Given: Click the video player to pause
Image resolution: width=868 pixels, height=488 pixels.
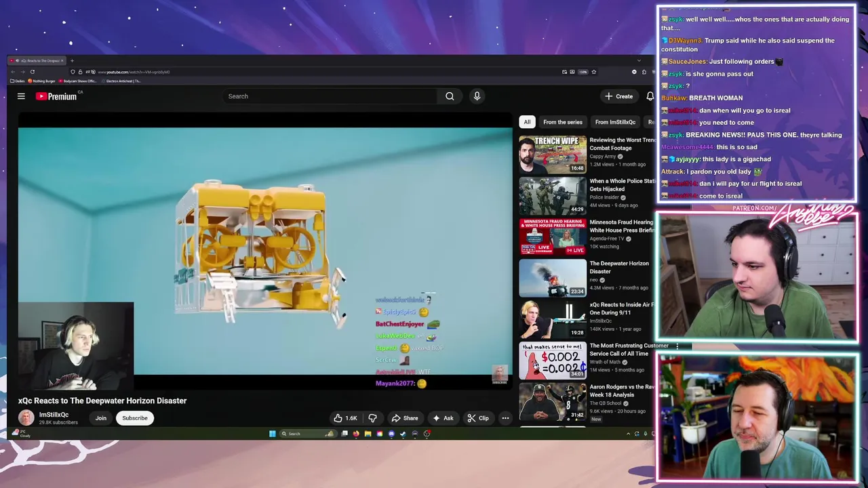Looking at the screenshot, I should (x=266, y=251).
